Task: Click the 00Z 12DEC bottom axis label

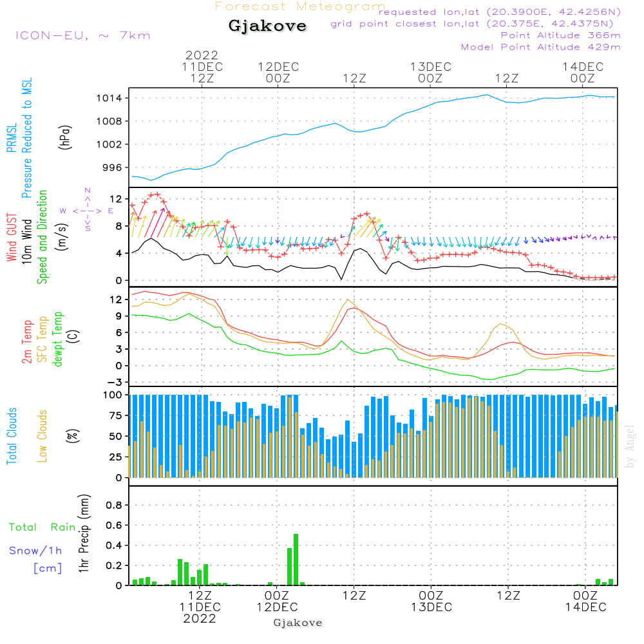Action: point(277,601)
